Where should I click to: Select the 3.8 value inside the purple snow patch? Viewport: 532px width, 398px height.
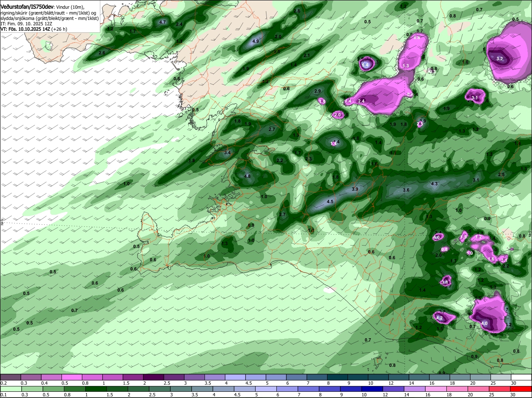[445, 282]
